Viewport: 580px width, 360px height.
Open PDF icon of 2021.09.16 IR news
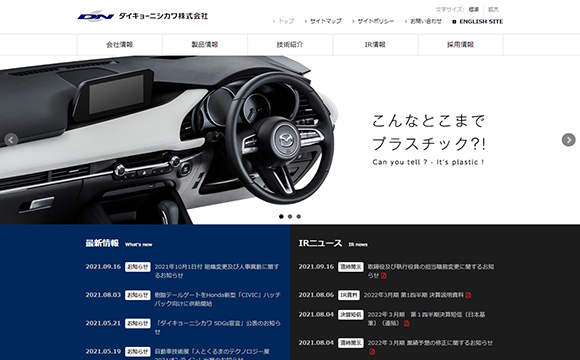click(x=384, y=276)
